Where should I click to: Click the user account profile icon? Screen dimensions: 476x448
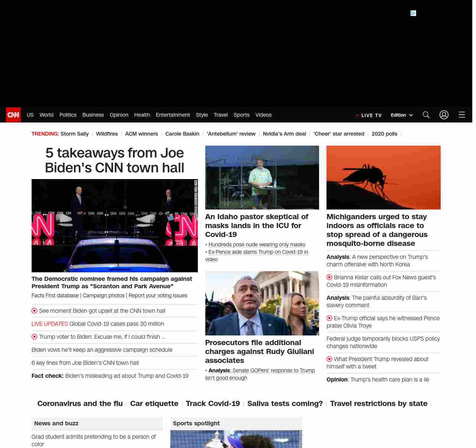(444, 115)
